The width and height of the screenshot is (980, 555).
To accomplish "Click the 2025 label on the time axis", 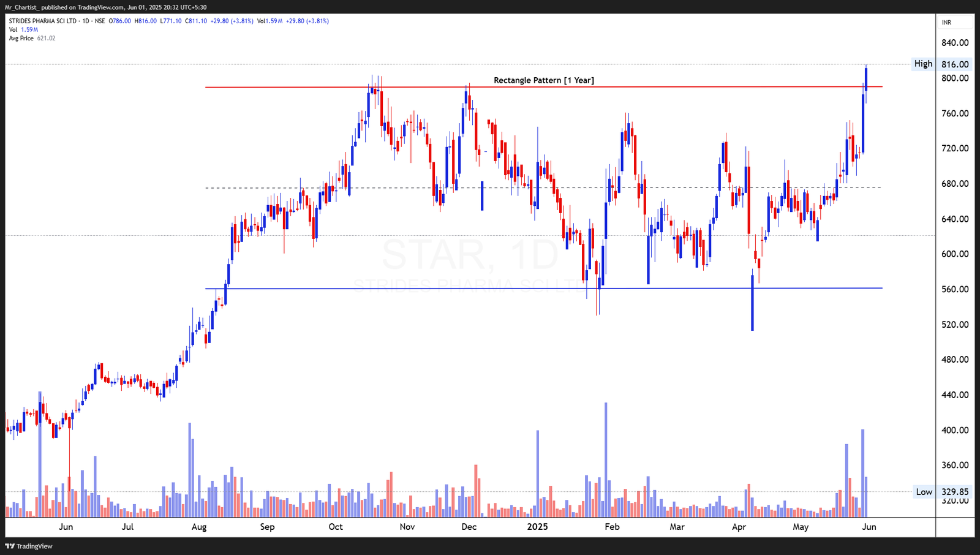I will [x=538, y=526].
